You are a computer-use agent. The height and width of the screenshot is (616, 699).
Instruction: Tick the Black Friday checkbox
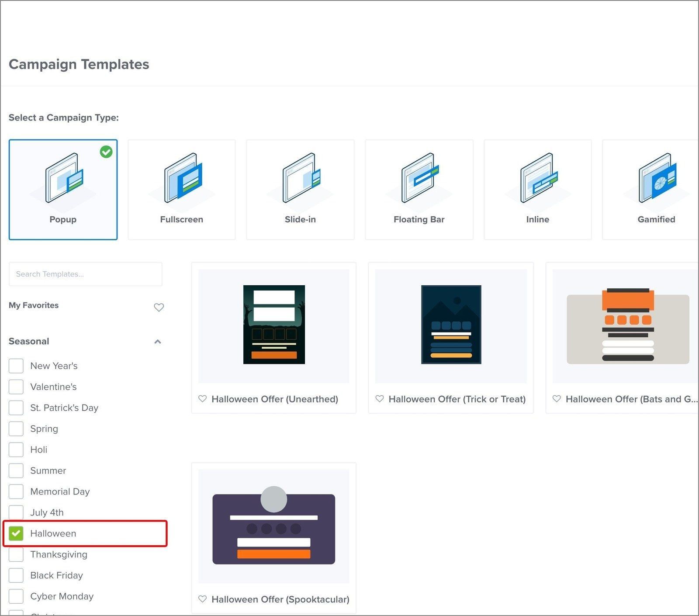tap(16, 575)
